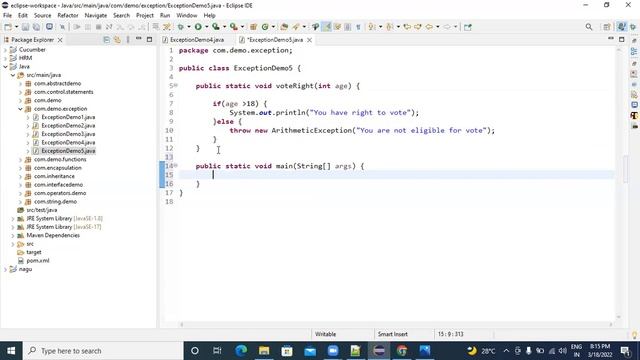
Task: Open the Back navigation history dropdown
Action: 438,27
